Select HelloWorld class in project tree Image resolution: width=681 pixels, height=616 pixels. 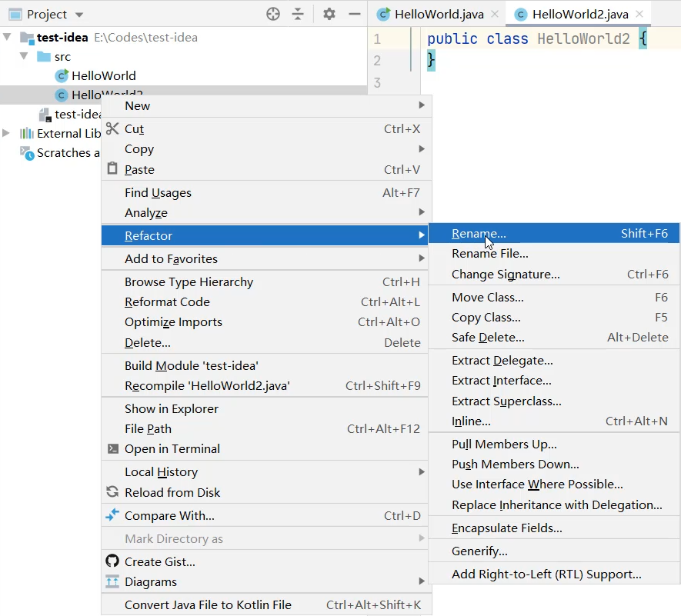pos(103,75)
